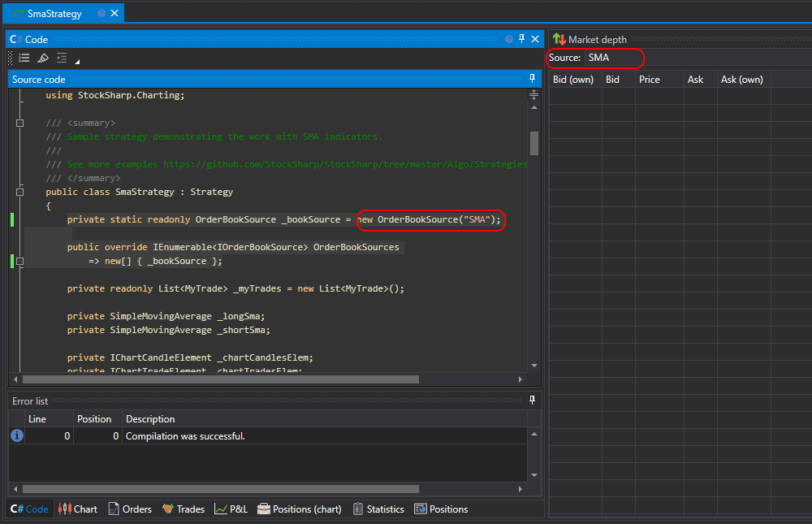Switch to the P&L tab
This screenshot has height=524, width=812.
coord(231,509)
